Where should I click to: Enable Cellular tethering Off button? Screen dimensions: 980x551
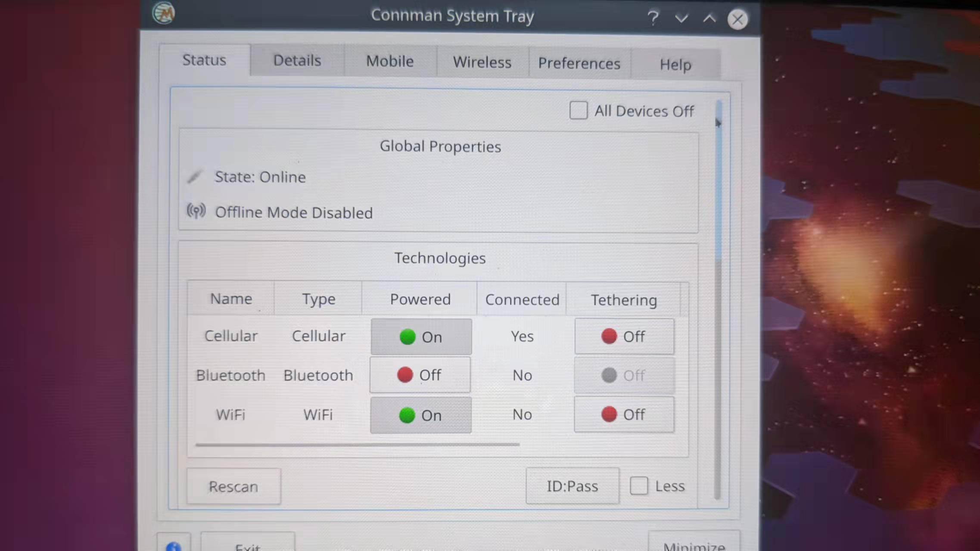(624, 336)
